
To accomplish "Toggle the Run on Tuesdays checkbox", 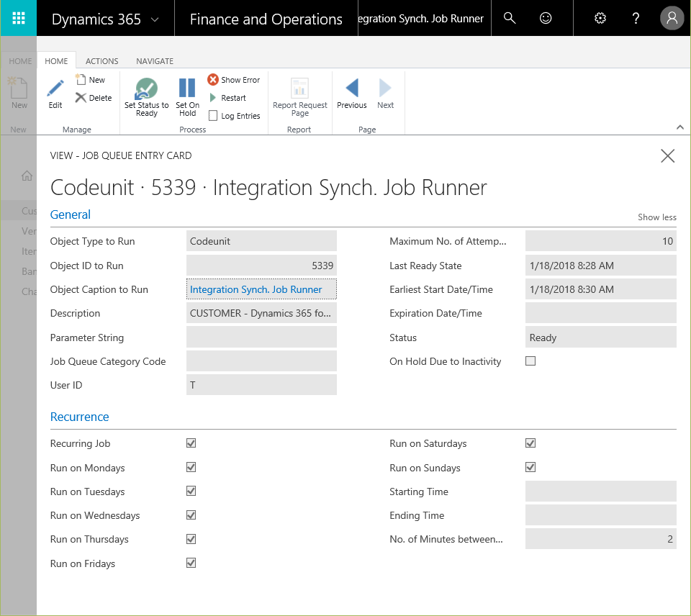I will [191, 491].
